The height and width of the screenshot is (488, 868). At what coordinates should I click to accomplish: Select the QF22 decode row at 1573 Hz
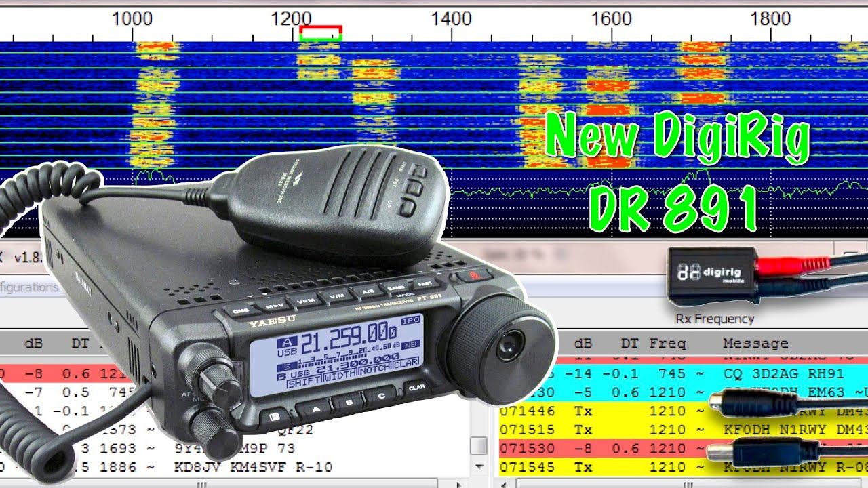[x=234, y=430]
